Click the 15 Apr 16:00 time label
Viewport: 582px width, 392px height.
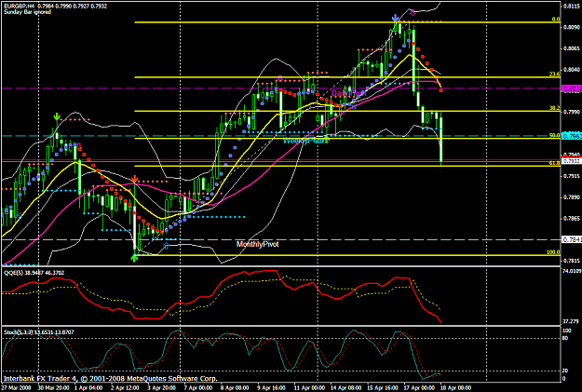[x=382, y=388]
